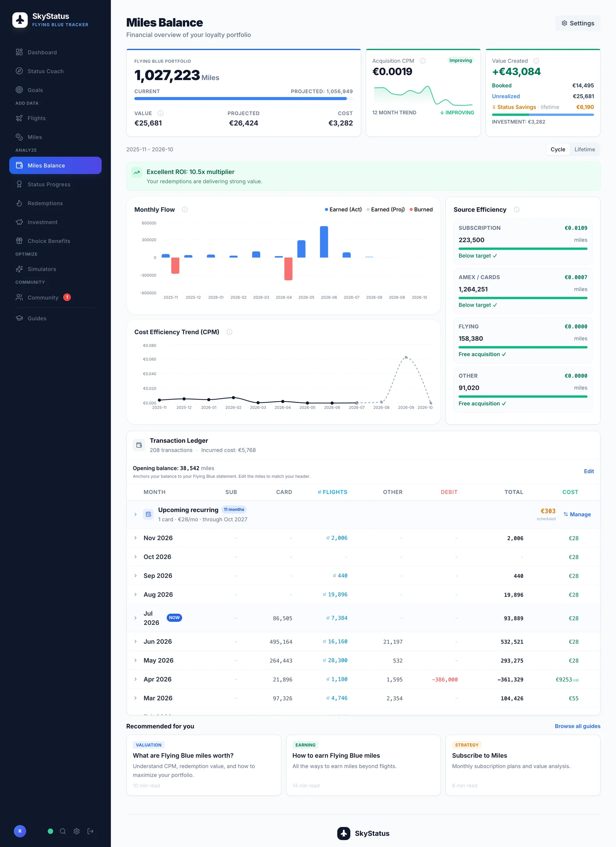This screenshot has width=616, height=847.
Task: Click the Miles coins sidebar icon
Action: [19, 137]
